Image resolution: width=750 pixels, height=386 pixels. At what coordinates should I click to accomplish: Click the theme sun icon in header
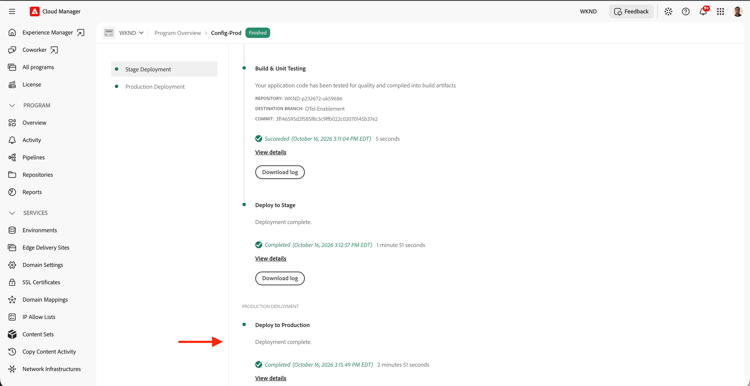point(668,11)
